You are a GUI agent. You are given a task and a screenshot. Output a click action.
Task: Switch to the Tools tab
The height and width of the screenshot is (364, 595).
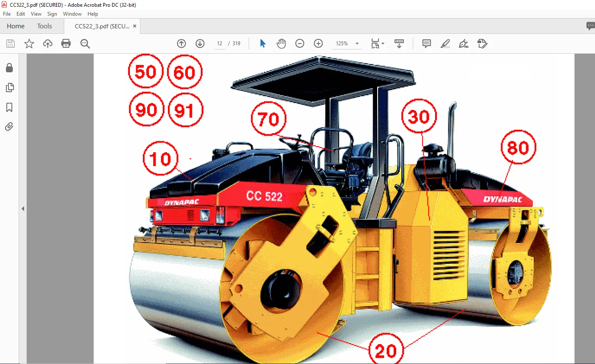click(44, 26)
